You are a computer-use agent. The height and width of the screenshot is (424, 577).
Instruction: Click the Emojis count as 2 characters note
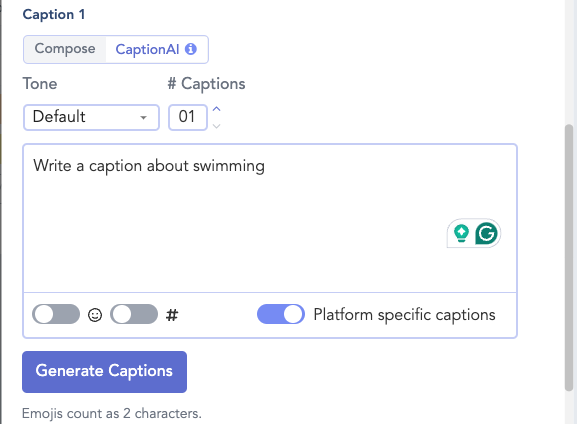pos(111,413)
